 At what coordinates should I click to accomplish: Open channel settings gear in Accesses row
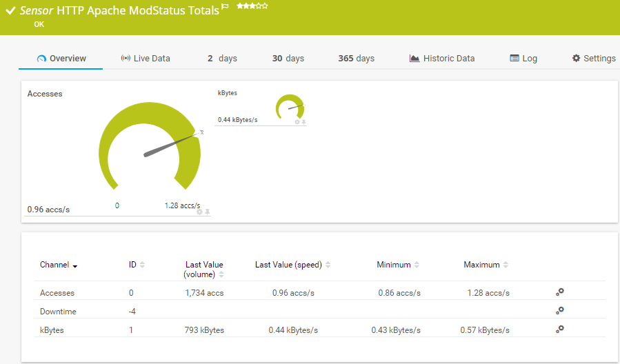click(x=560, y=292)
